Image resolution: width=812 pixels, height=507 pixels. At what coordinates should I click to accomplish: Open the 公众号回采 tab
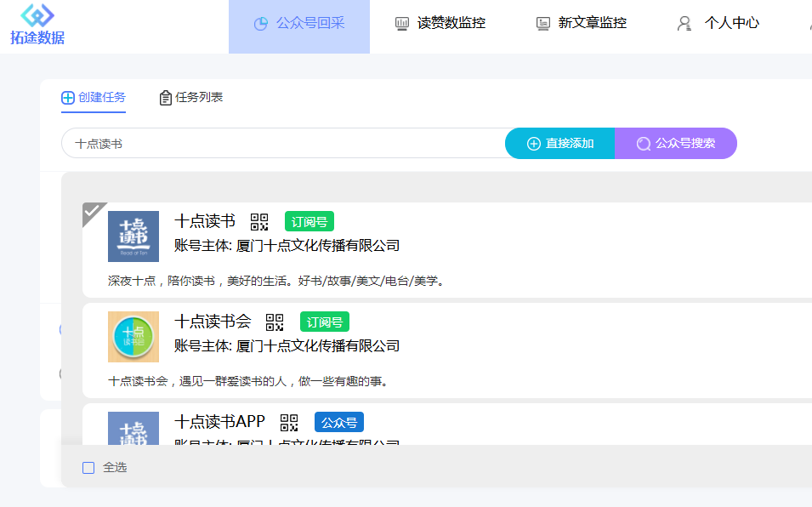[299, 26]
